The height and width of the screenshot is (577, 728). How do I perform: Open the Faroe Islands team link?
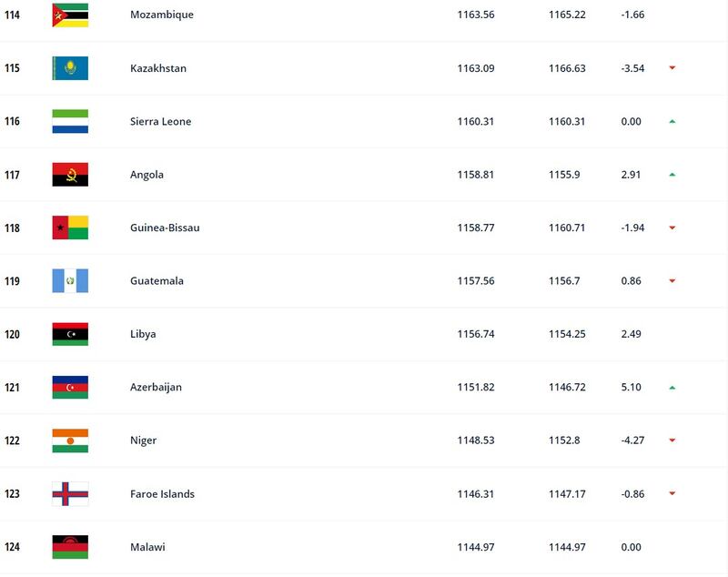(162, 494)
